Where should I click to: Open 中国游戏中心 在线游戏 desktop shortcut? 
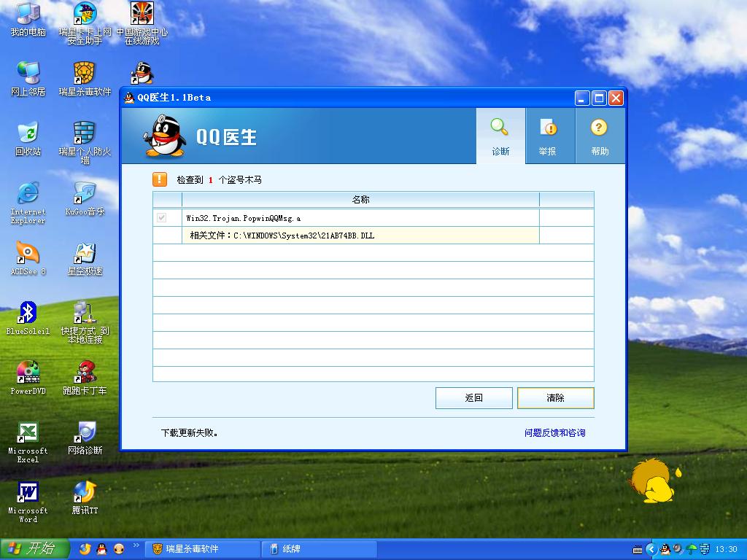142,23
